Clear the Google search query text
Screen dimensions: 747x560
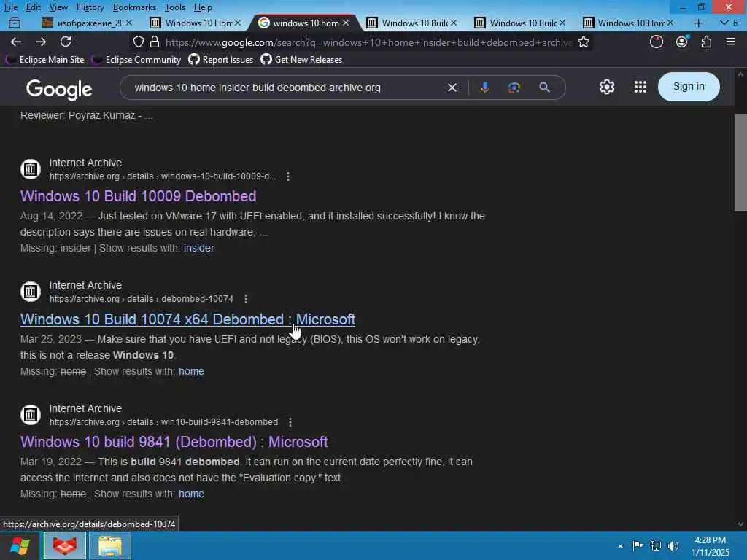(x=452, y=87)
